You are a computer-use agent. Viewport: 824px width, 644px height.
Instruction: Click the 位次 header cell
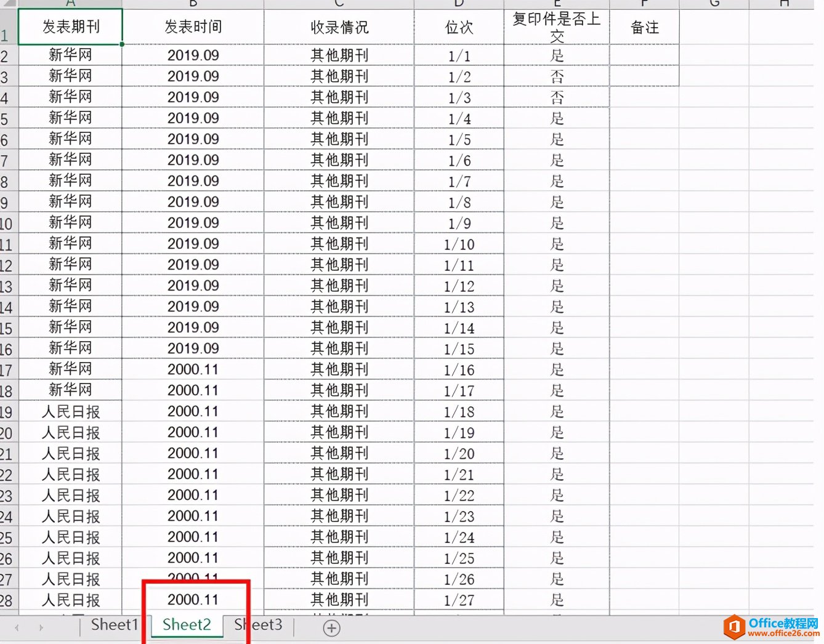pos(459,27)
